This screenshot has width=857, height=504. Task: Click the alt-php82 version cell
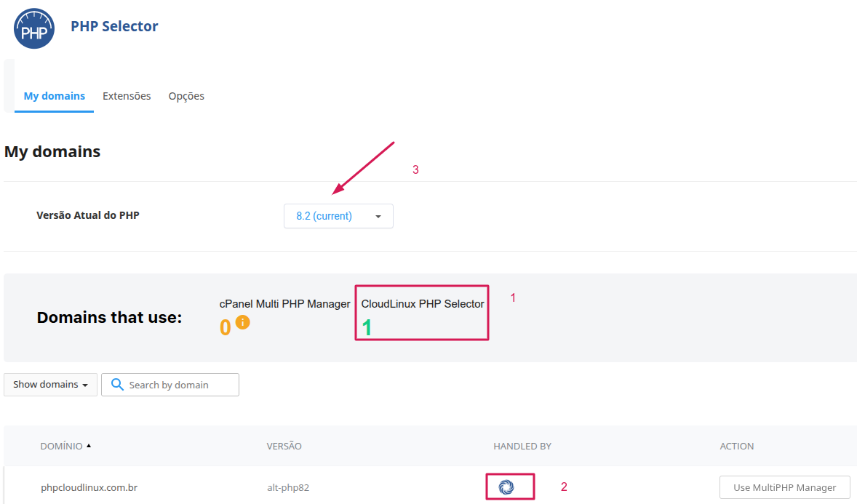[x=288, y=487]
